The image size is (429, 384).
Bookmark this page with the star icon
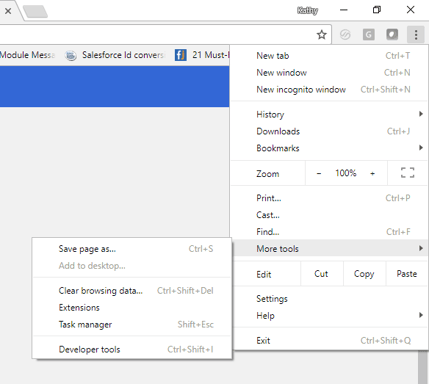pyautogui.click(x=321, y=35)
